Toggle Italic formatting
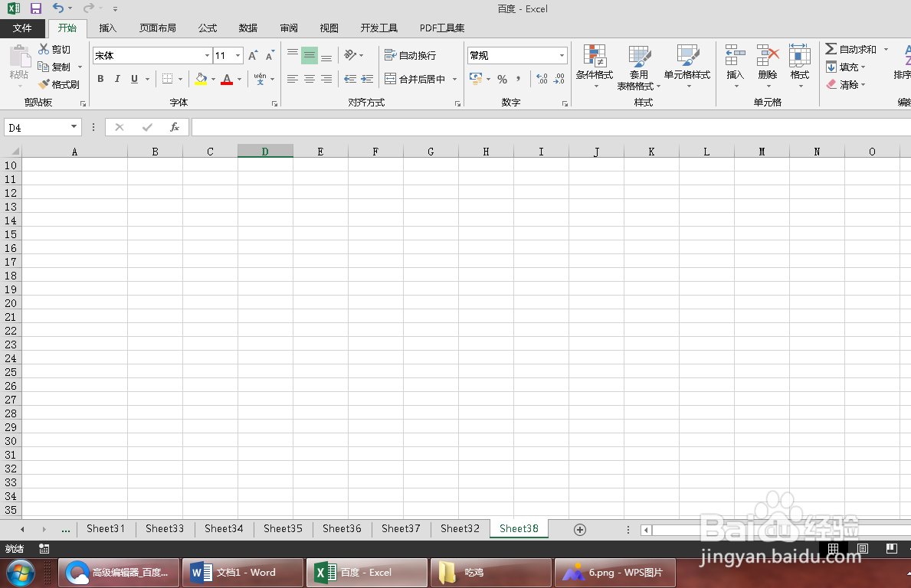Image resolution: width=911 pixels, height=588 pixels. tap(117, 79)
